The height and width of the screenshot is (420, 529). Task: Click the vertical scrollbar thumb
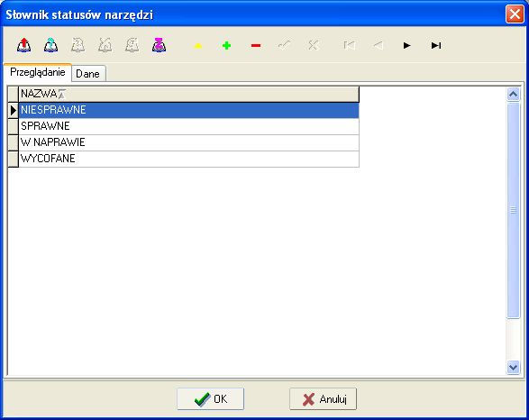pos(513,210)
